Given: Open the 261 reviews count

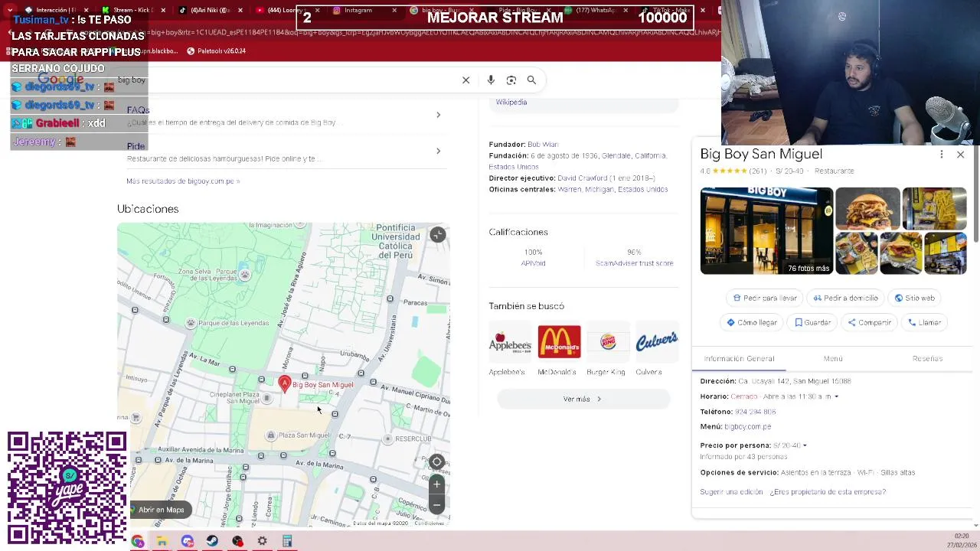Looking at the screenshot, I should [757, 171].
